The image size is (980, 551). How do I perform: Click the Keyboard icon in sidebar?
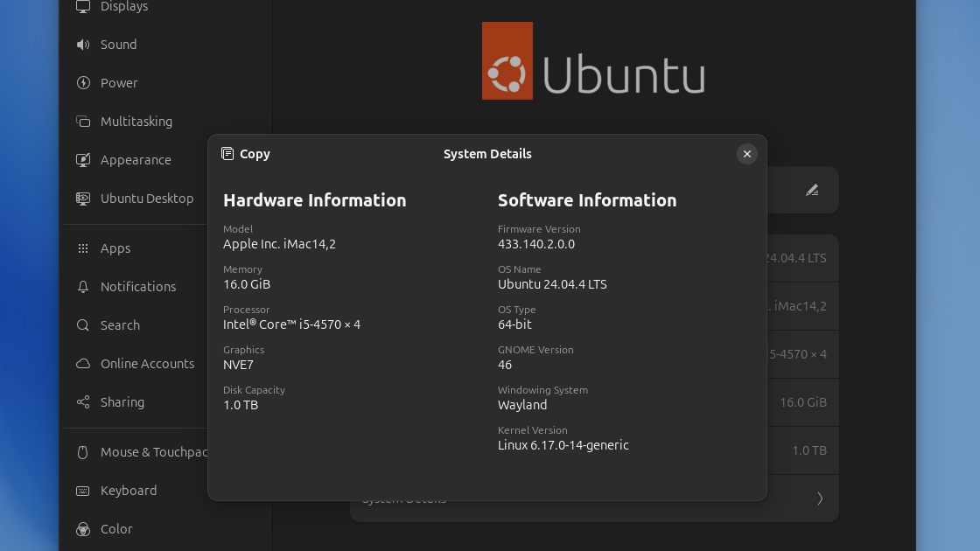pyautogui.click(x=83, y=491)
